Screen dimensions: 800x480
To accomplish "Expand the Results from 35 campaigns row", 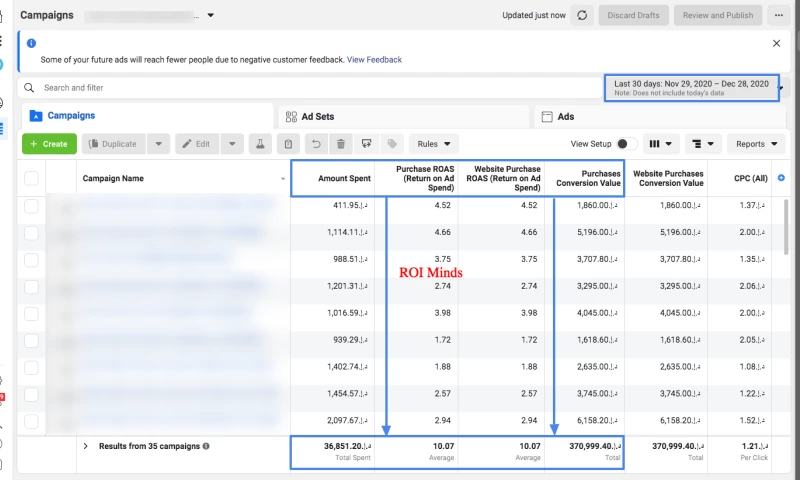I will pos(86,446).
